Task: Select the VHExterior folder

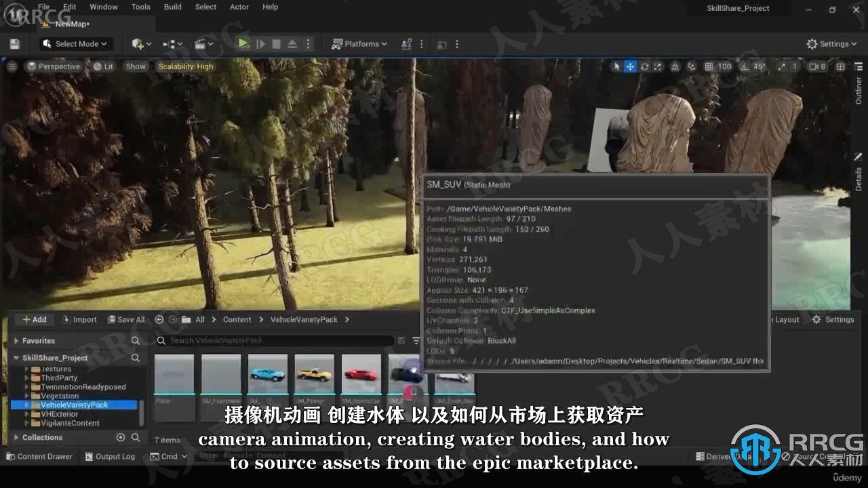Action: (x=60, y=413)
